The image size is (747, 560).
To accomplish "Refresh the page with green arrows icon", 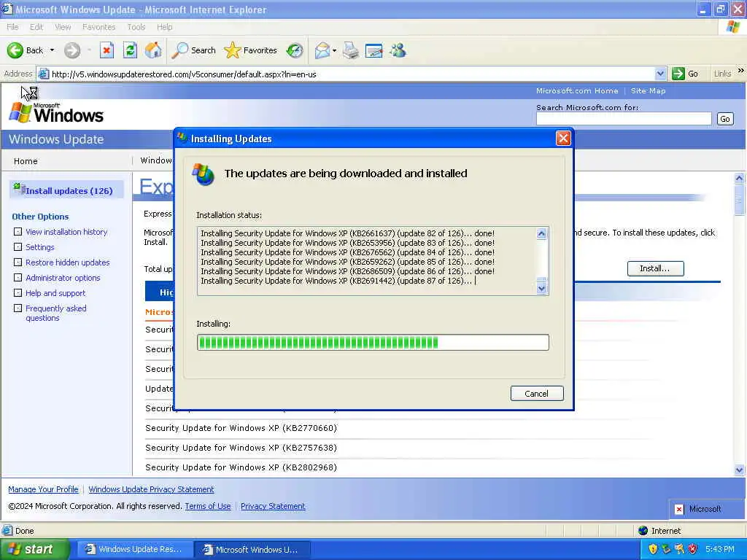I will (130, 50).
